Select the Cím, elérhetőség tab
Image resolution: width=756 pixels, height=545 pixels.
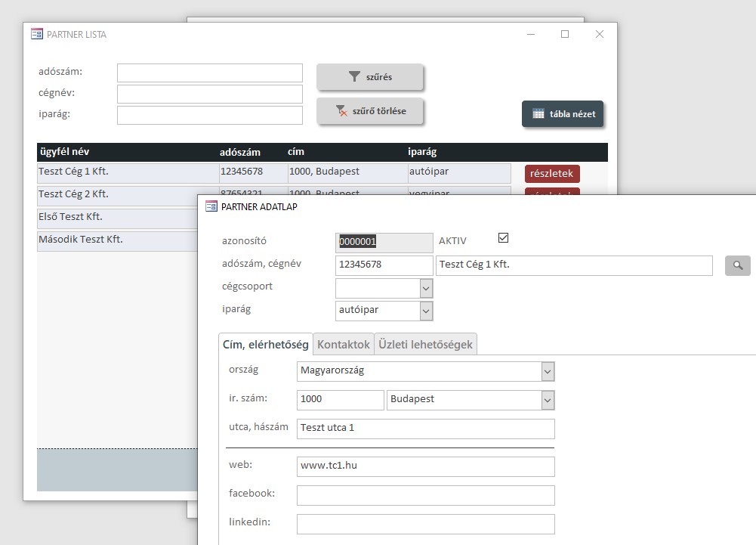point(266,344)
